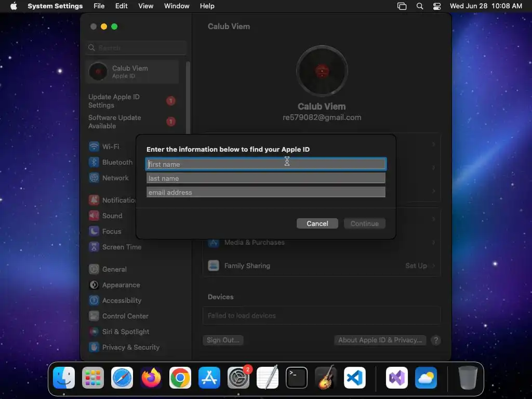Launch Safari from the Dock
The image size is (532, 399).
(122, 378)
